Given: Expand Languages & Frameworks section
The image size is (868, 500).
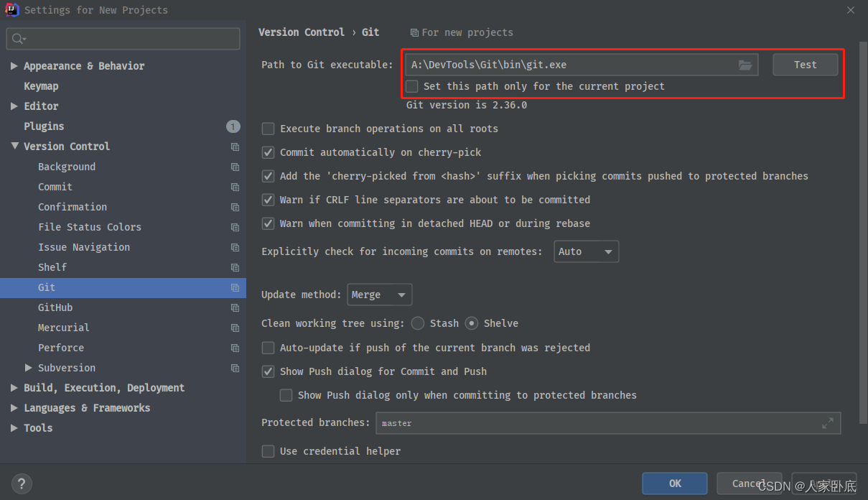Looking at the screenshot, I should click(x=14, y=408).
